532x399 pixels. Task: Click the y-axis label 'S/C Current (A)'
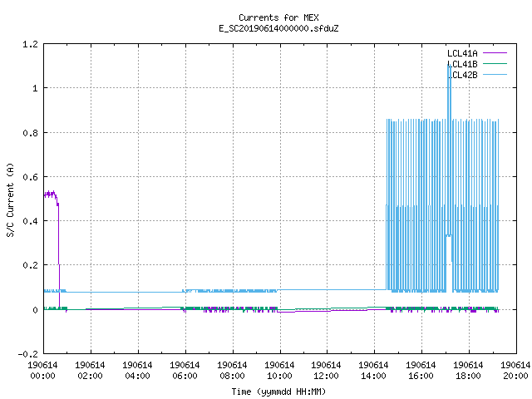point(10,199)
